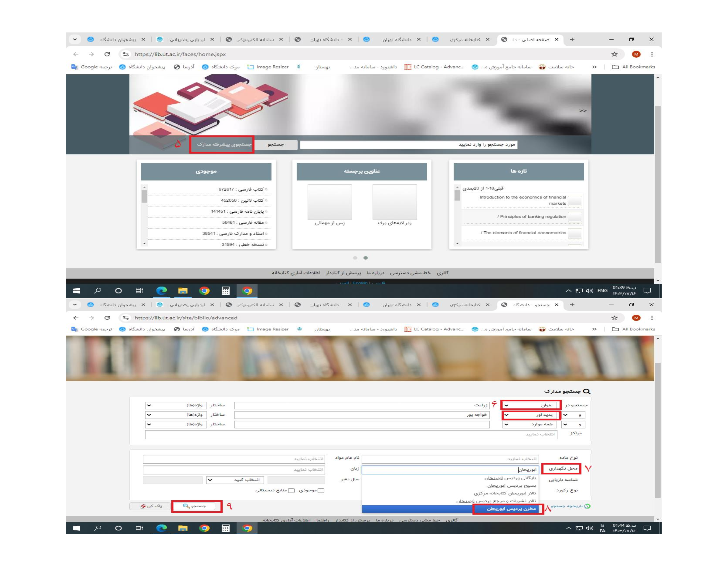
Task: Click the مورد جستجو را وارد نمایید search box
Action: [x=408, y=144]
